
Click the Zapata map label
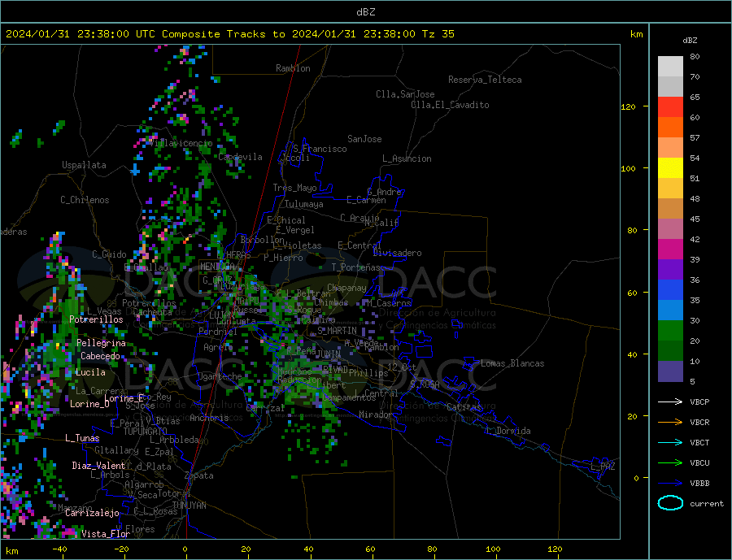click(199, 476)
